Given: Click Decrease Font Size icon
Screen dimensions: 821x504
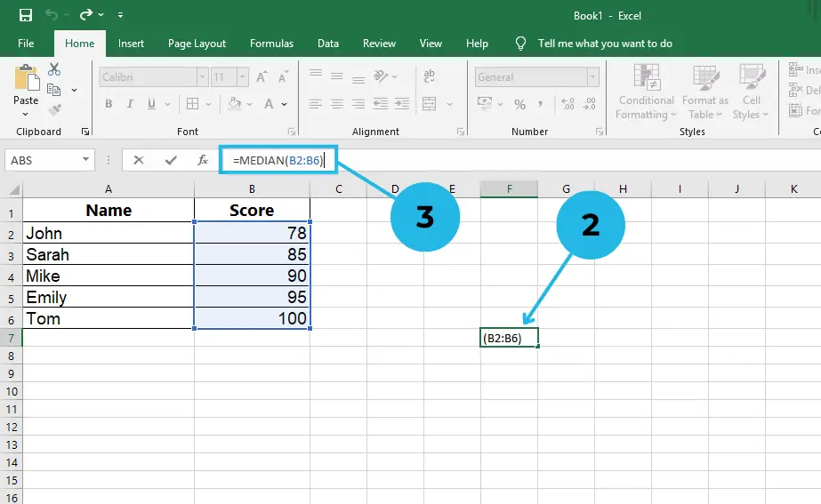Looking at the screenshot, I should [283, 77].
